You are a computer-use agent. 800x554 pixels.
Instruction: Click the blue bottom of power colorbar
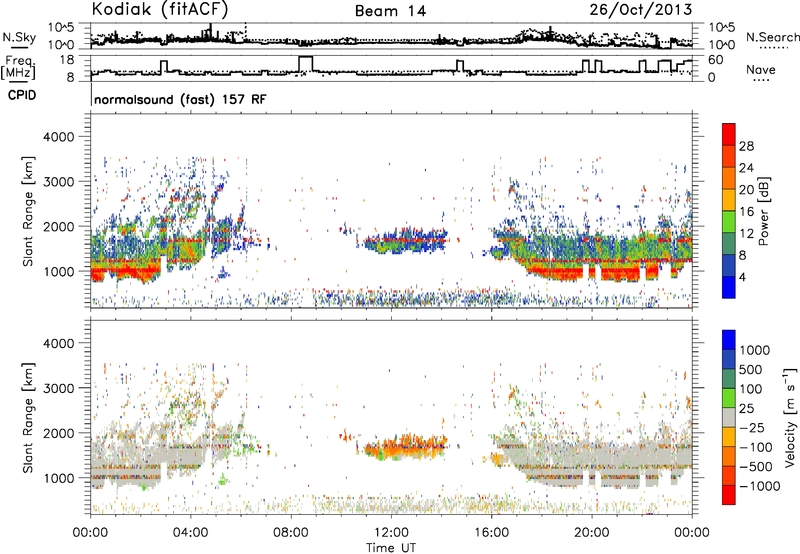[x=729, y=287]
